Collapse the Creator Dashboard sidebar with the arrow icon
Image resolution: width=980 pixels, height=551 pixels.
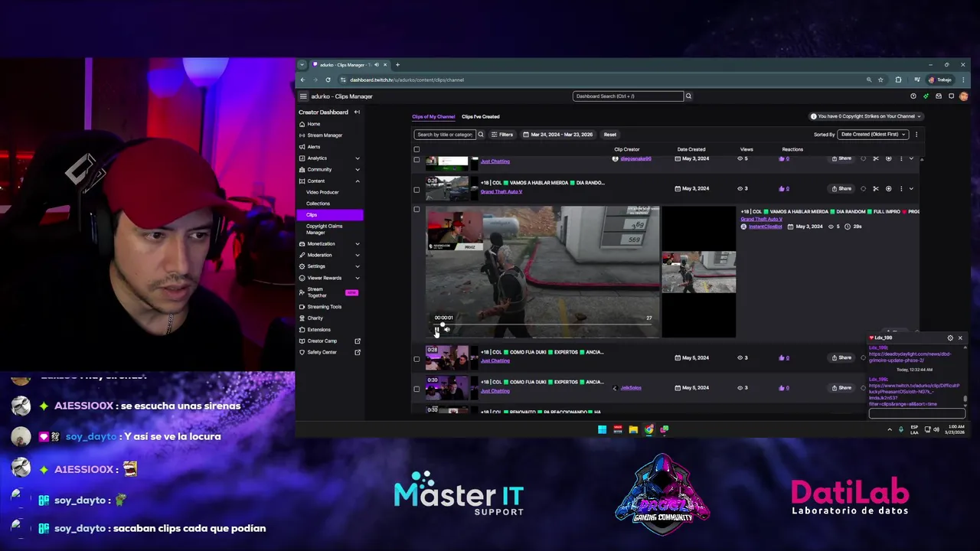click(x=357, y=112)
